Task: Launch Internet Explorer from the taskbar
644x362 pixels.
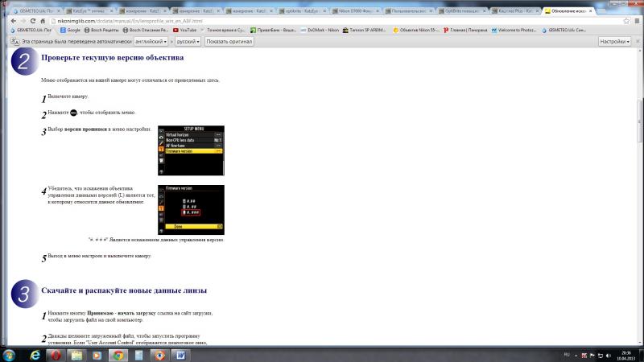Action: (x=35, y=355)
